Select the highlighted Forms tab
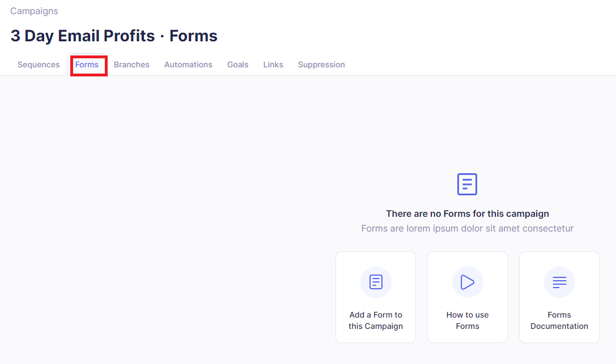 (x=88, y=65)
